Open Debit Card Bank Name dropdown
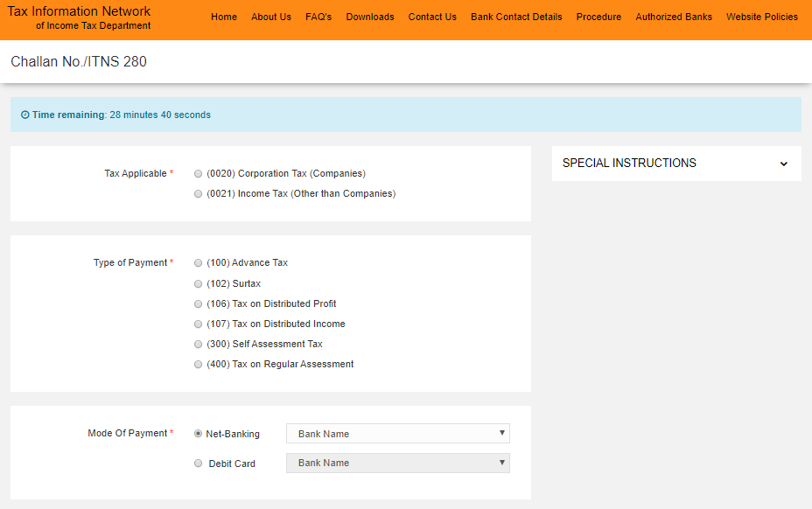This screenshot has height=509, width=812. [x=398, y=463]
